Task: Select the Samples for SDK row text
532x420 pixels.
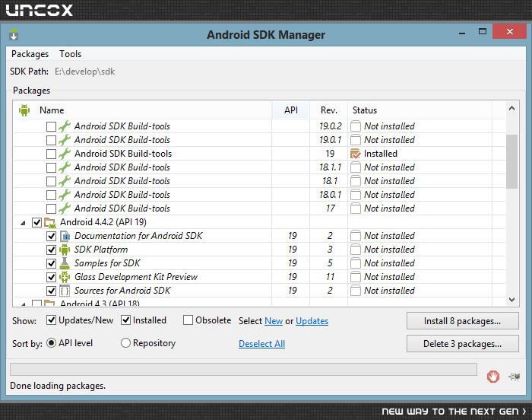Action: (x=107, y=263)
